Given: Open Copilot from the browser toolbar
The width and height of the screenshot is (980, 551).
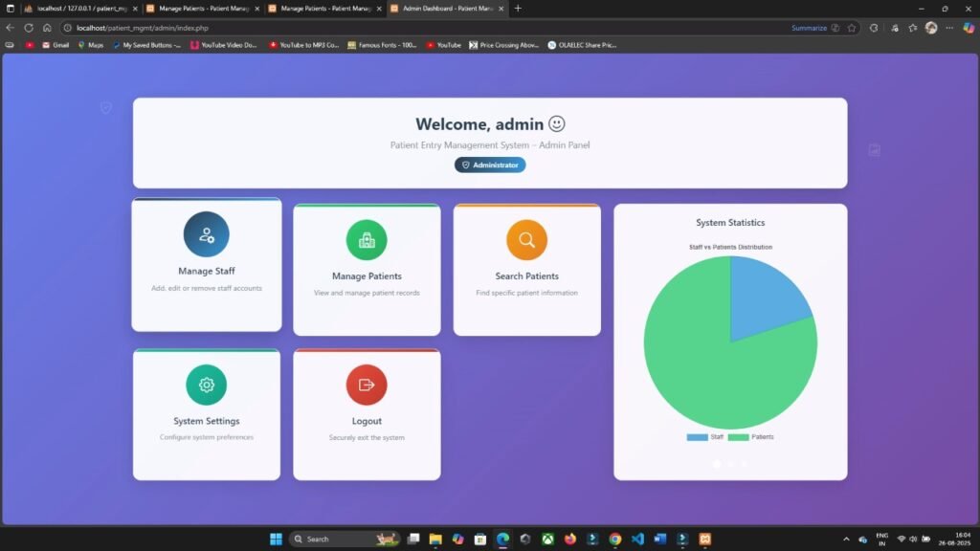Looking at the screenshot, I should pos(969,28).
